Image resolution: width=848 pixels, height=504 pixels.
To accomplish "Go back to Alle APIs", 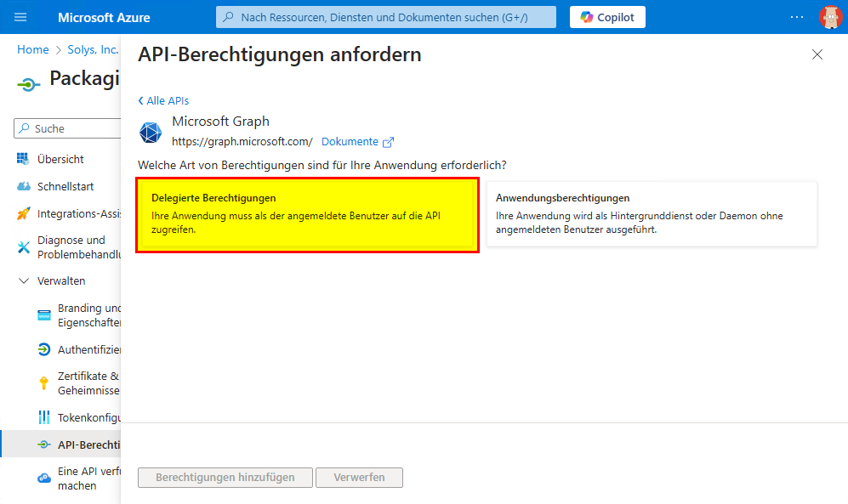I will tap(163, 100).
